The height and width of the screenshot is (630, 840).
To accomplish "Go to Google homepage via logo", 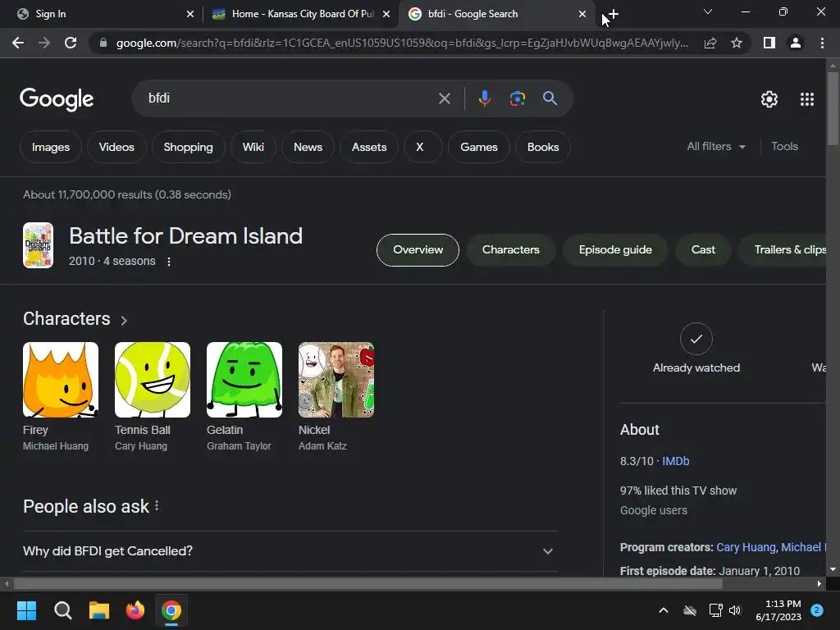I will pos(57,99).
